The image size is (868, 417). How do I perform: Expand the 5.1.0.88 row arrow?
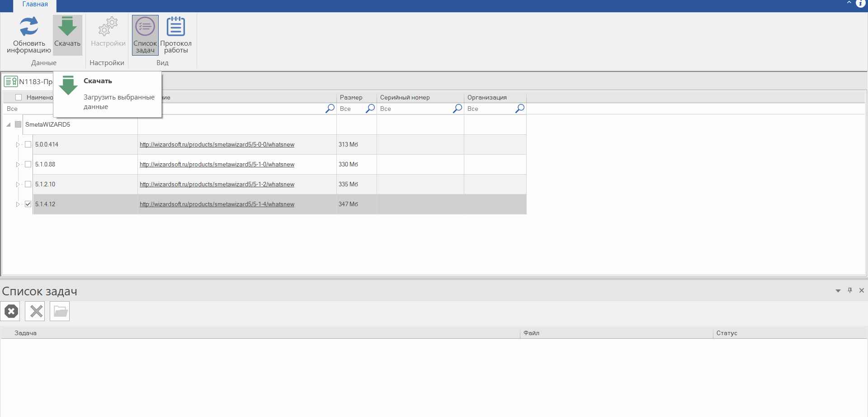tap(18, 165)
